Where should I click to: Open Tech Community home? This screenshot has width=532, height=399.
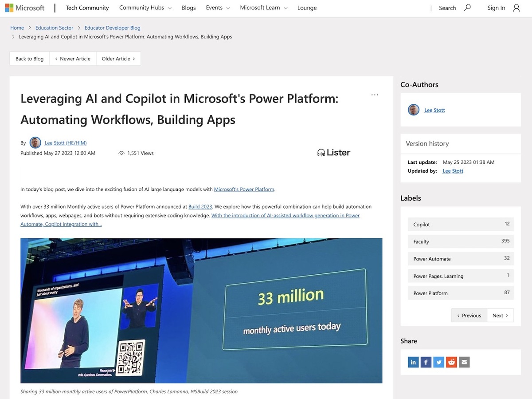87,8
